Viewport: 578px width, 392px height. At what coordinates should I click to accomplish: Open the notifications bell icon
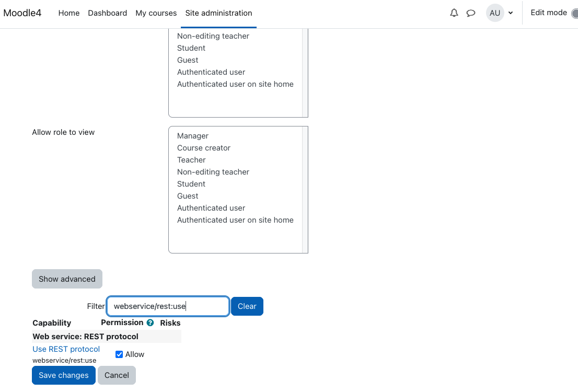click(454, 13)
